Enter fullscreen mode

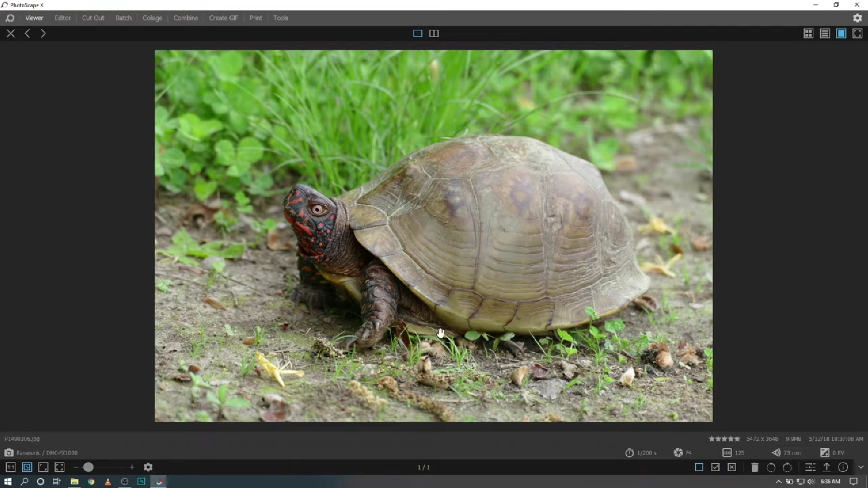[x=857, y=33]
